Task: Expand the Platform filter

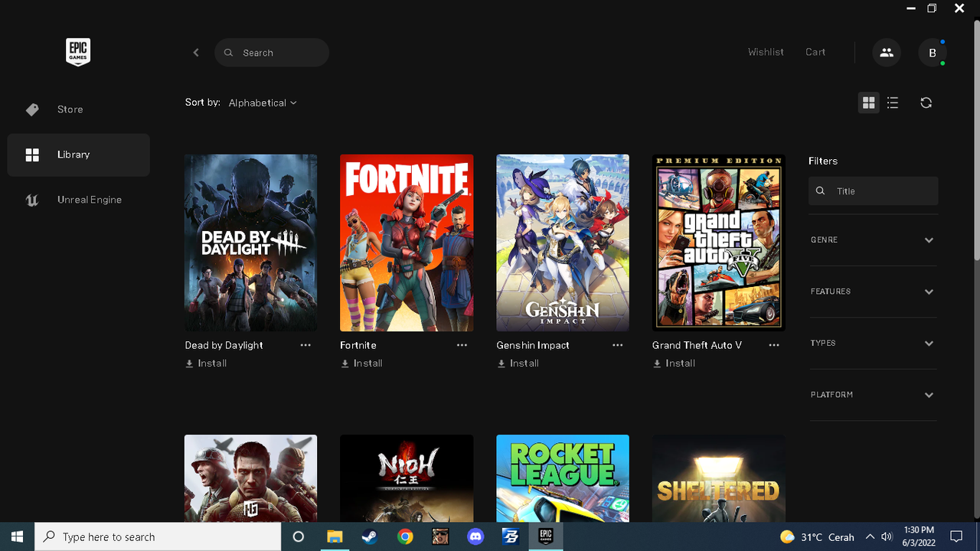Action: click(x=873, y=395)
